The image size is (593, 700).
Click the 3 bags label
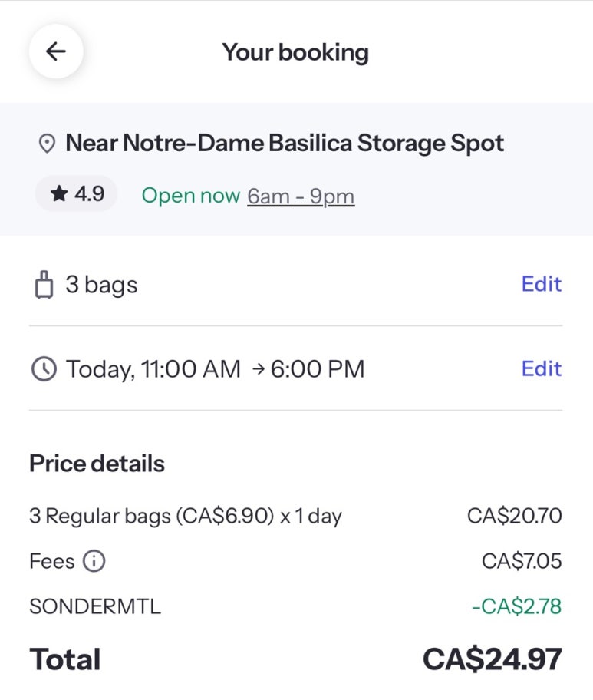102,285
